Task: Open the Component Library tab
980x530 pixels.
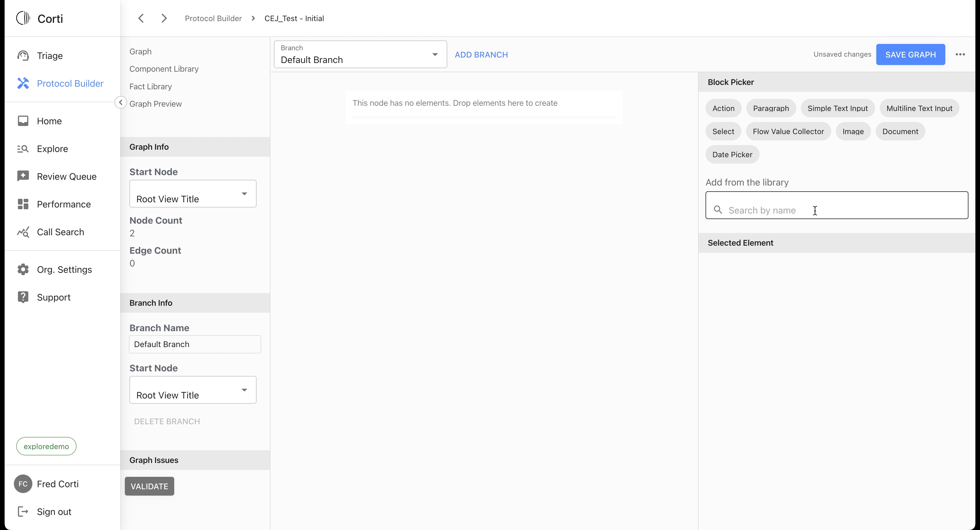Action: 164,69
